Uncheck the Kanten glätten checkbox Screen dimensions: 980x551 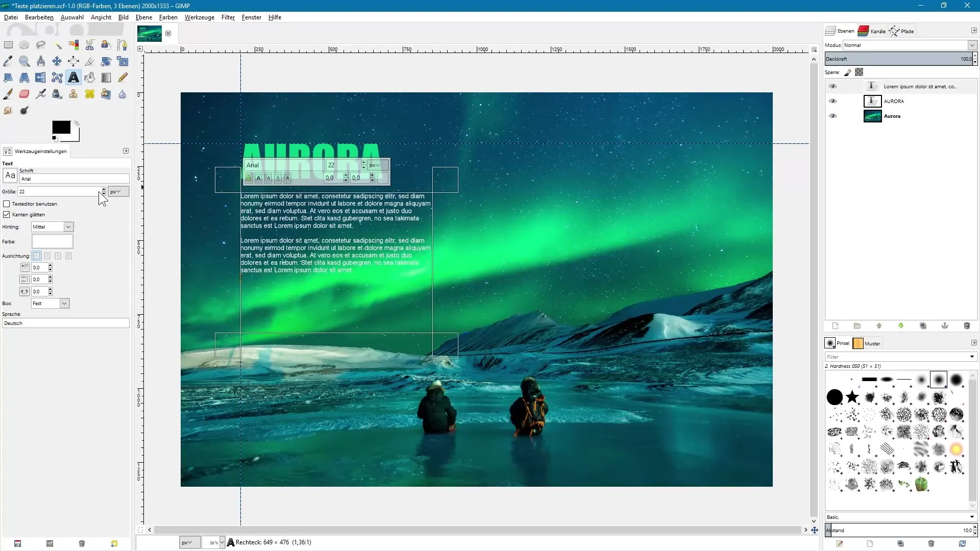7,214
